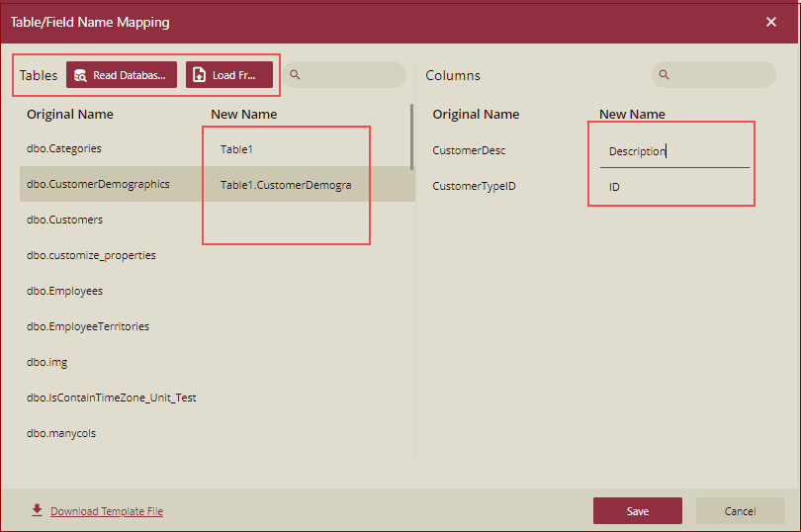
Task: Edit the Table1.CustomerDemogra new name field
Action: [x=286, y=185]
